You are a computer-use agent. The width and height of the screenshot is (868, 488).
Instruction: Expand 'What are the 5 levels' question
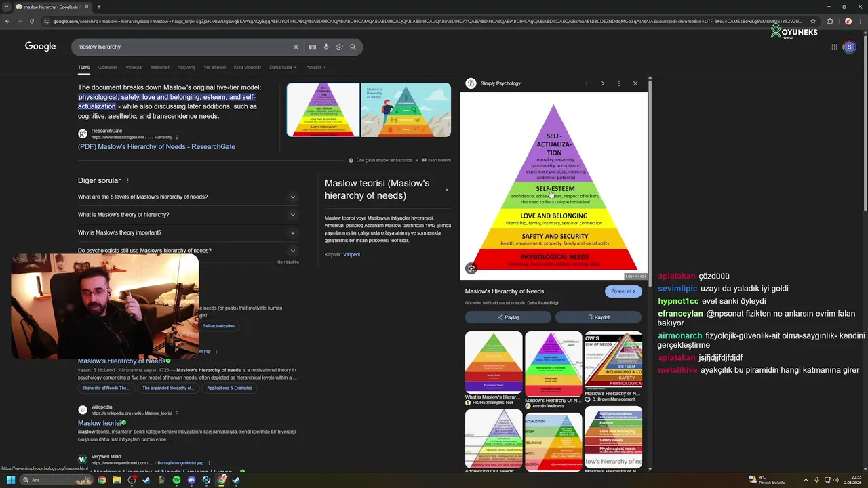click(x=188, y=197)
